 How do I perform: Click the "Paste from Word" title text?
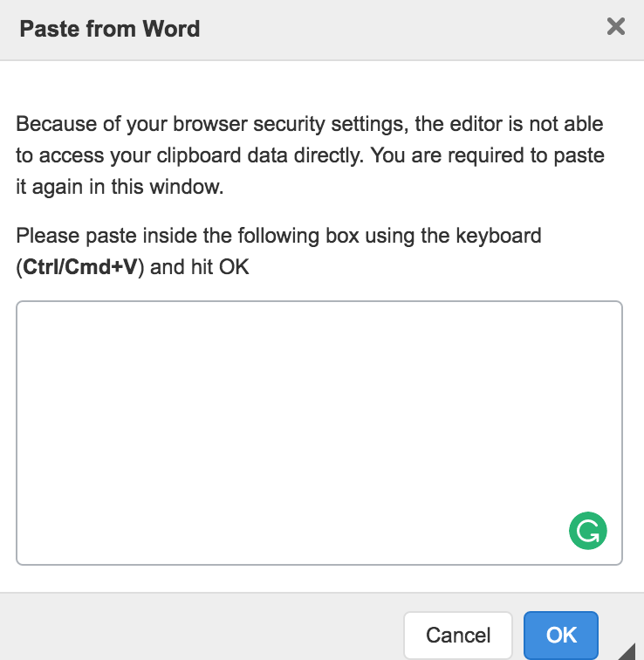110,29
